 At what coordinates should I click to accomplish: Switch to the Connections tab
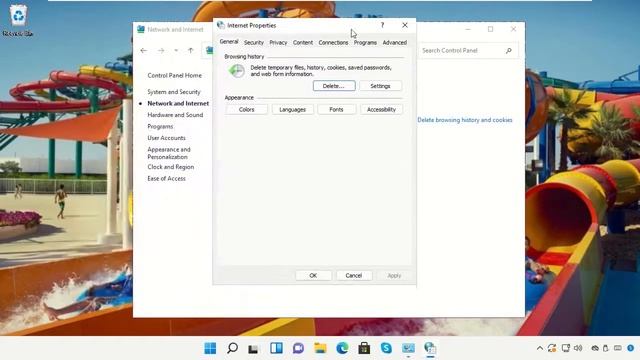pyautogui.click(x=333, y=42)
